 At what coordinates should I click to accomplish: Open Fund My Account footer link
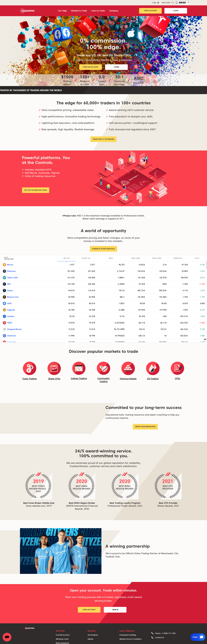pos(63,635)
